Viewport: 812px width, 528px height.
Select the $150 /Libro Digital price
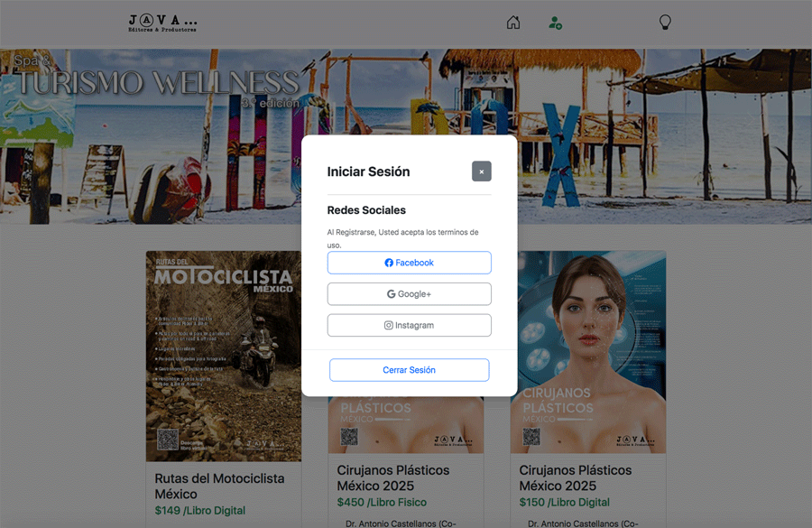coord(564,502)
